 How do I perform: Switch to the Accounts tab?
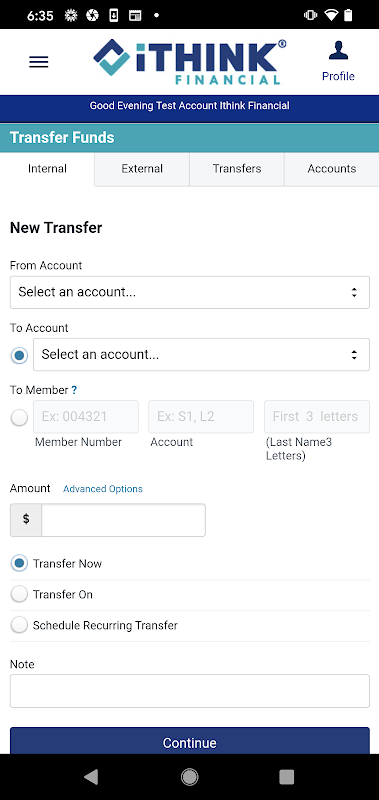tap(332, 169)
